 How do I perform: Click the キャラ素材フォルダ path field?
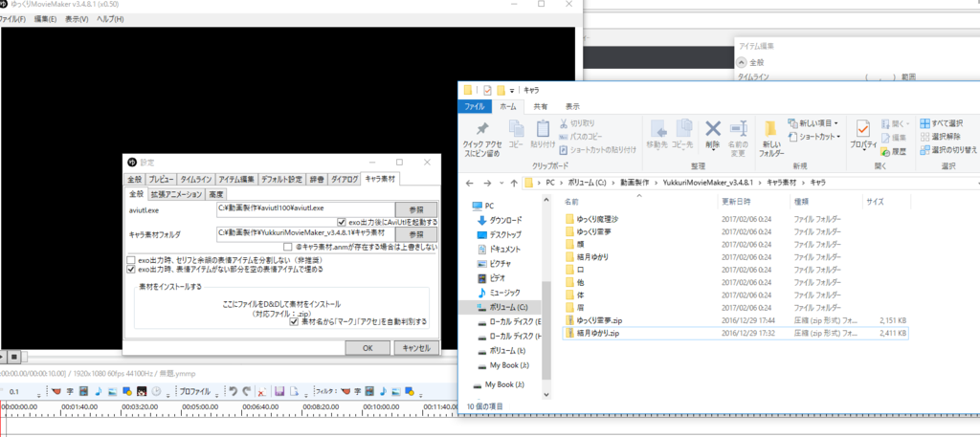[305, 233]
